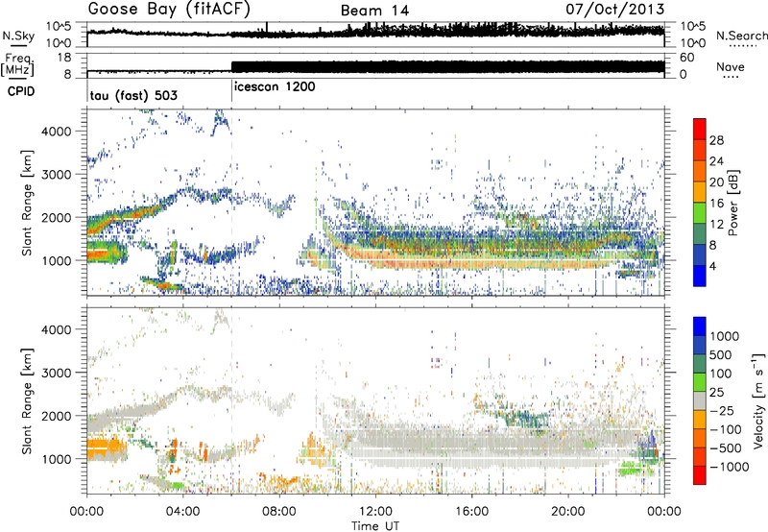Click the '4' tick on the power scale
Screen dimensions: 768x532
click(x=712, y=266)
